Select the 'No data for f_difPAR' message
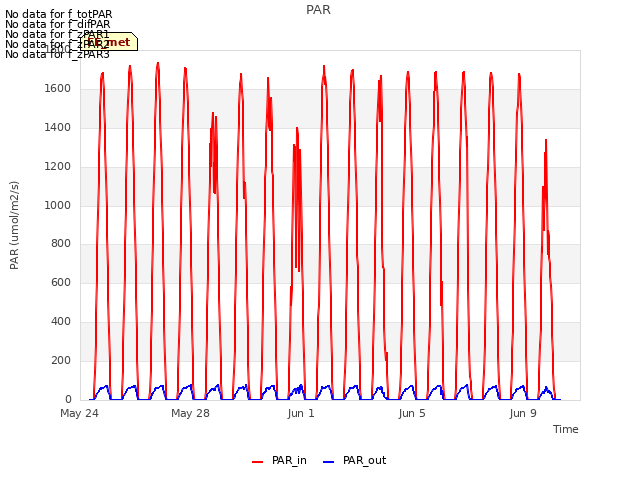The image size is (640, 480). tap(58, 24)
